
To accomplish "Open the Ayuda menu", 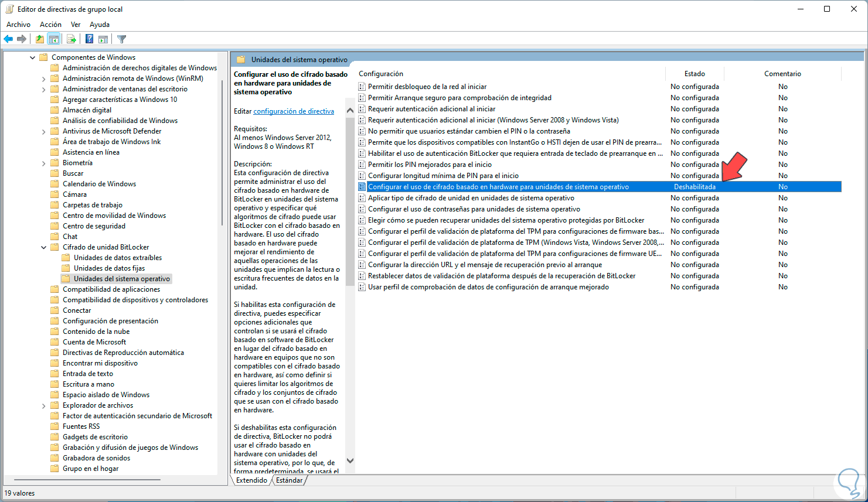I will pos(100,25).
